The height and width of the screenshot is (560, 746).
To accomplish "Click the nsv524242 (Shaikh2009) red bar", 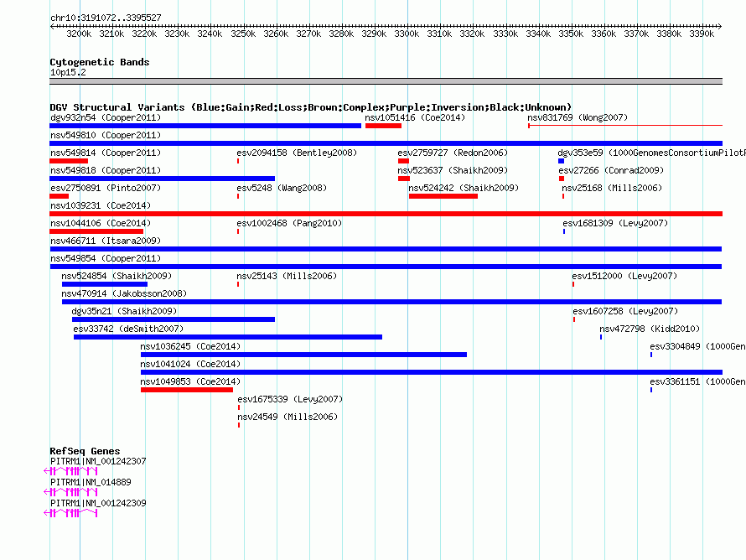I will coord(443,196).
